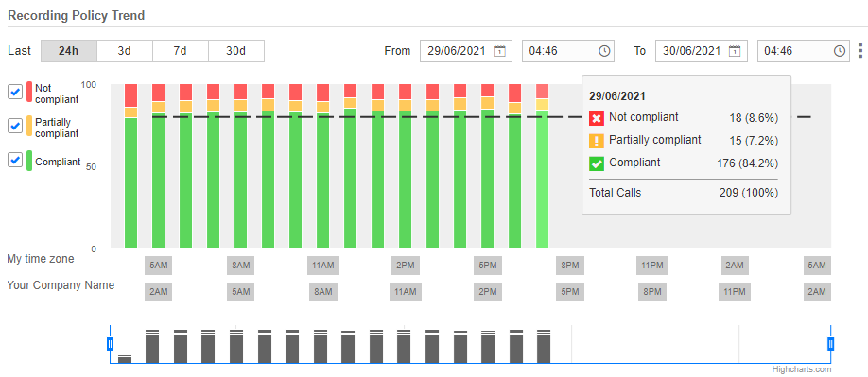Click the 8PM label in My time zone
The height and width of the screenshot is (377, 868).
(x=569, y=266)
